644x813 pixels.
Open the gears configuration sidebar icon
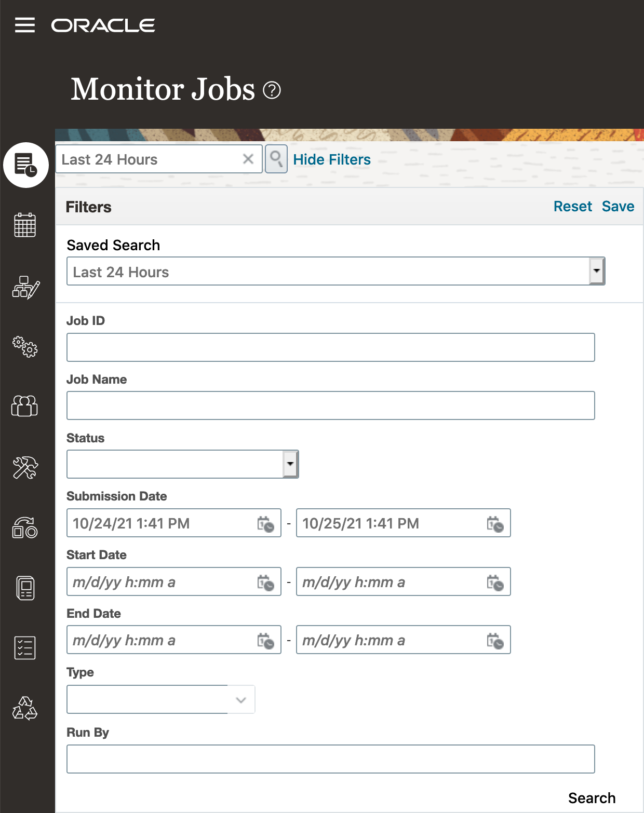pyautogui.click(x=25, y=346)
